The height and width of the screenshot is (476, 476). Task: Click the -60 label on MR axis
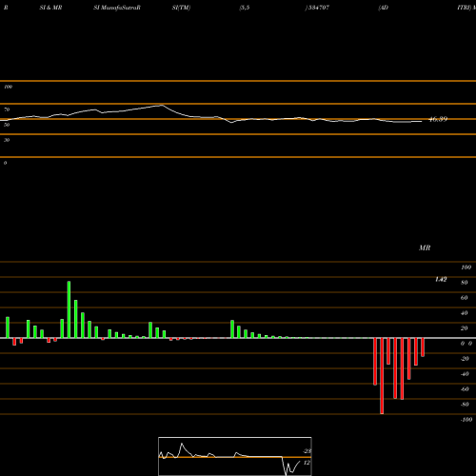[465, 389]
